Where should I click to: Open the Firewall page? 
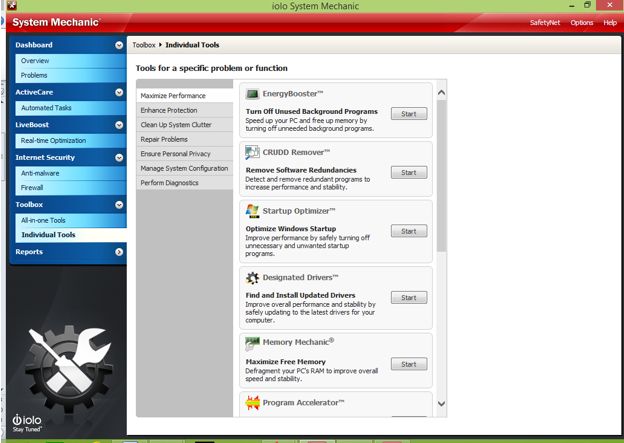[71, 187]
